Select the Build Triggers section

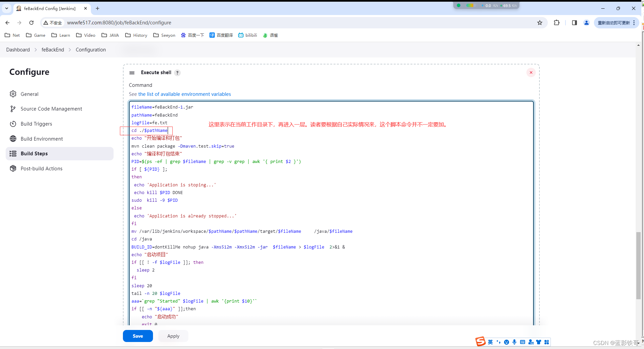click(x=59, y=124)
